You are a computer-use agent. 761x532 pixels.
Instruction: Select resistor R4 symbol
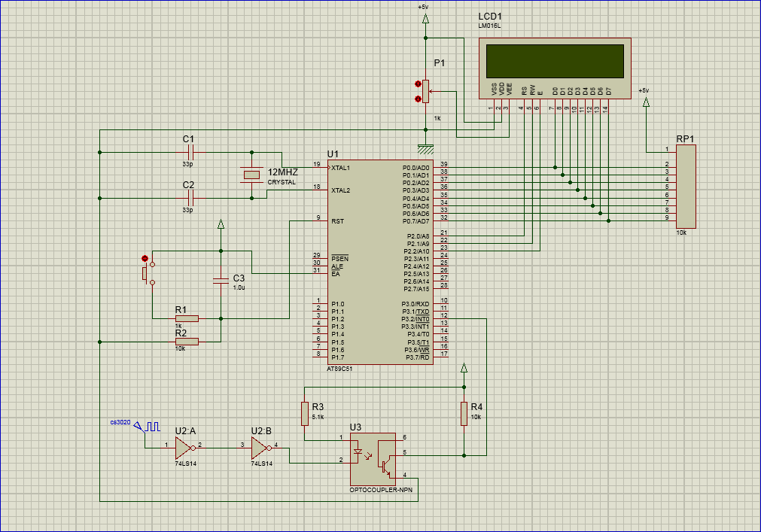tap(464, 414)
